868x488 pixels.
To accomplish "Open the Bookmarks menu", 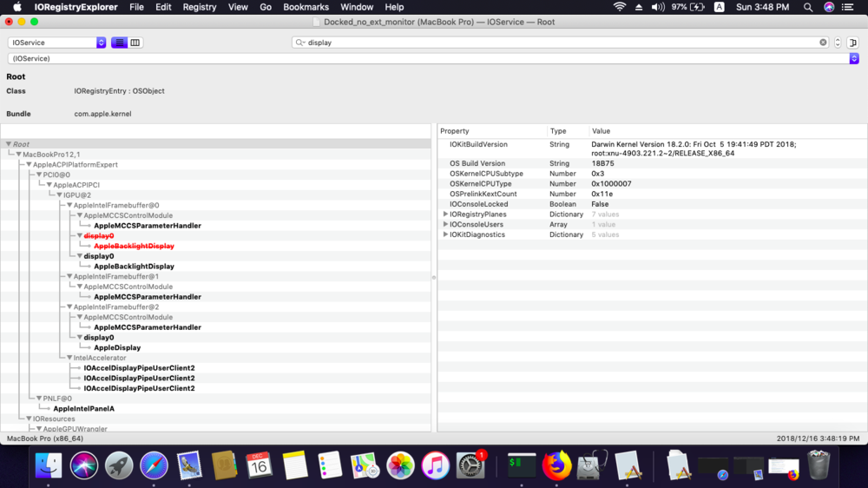I will (x=306, y=7).
